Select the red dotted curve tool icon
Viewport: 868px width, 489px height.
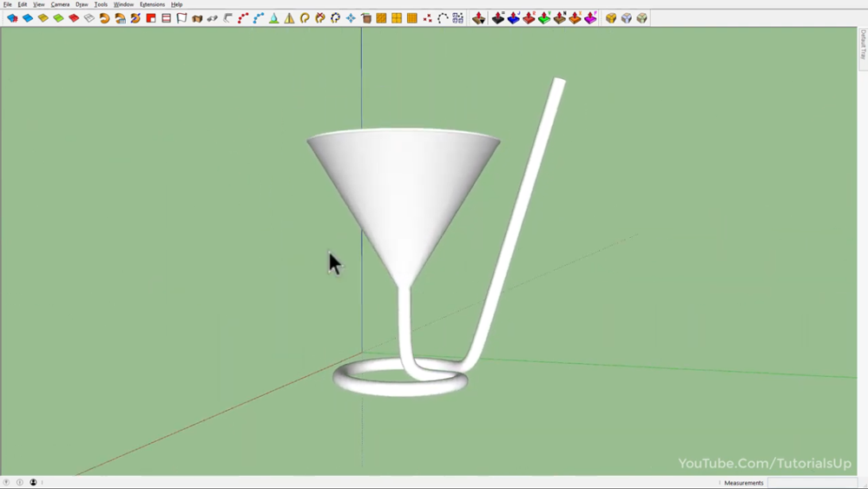point(243,18)
